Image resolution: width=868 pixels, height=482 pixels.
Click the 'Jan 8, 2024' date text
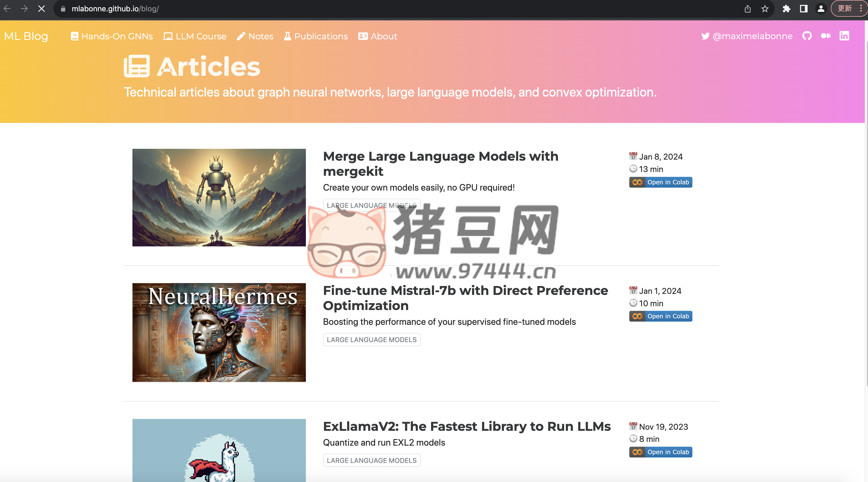(661, 157)
